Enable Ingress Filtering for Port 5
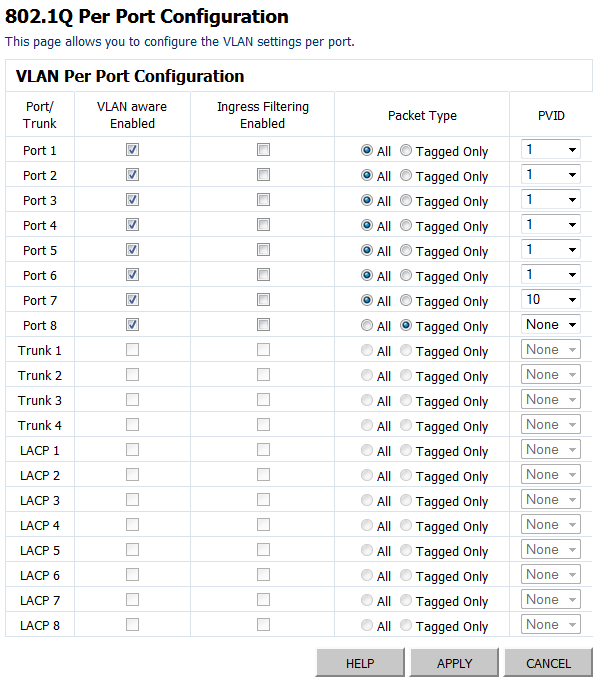Viewport: 599px width, 681px height. point(263,250)
